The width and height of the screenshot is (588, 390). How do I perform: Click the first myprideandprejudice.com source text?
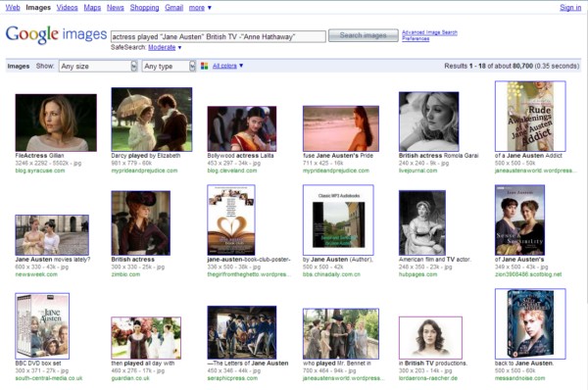tap(144, 171)
